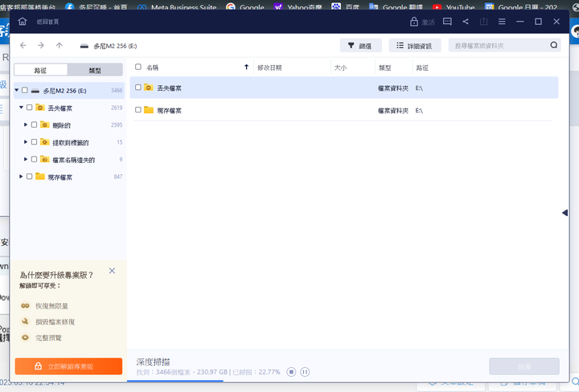Click the magnifier search icon

(x=554, y=45)
